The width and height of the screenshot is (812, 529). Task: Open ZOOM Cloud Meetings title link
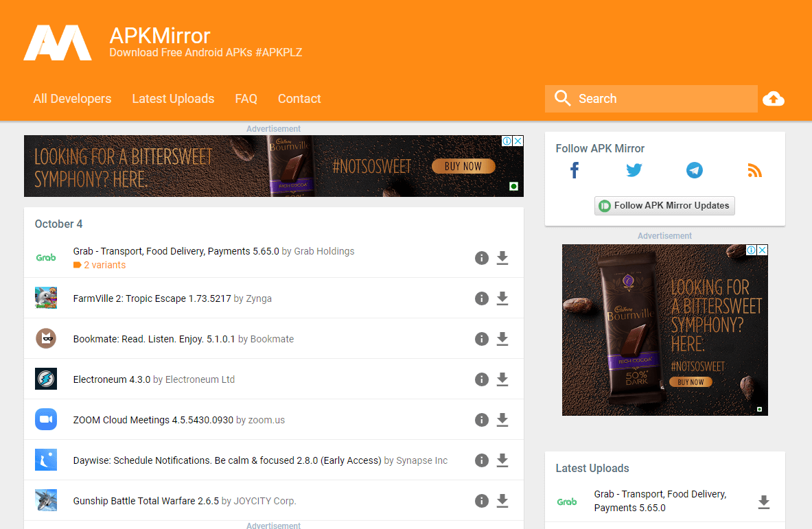pos(153,420)
